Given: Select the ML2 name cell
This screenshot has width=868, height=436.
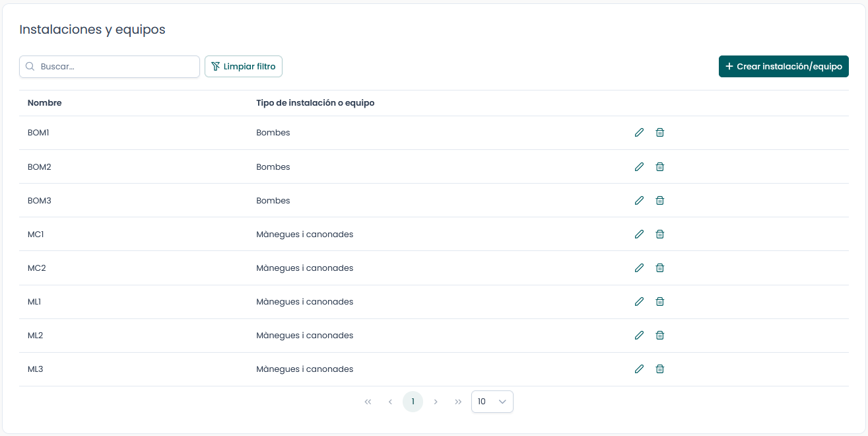Looking at the screenshot, I should (x=36, y=335).
